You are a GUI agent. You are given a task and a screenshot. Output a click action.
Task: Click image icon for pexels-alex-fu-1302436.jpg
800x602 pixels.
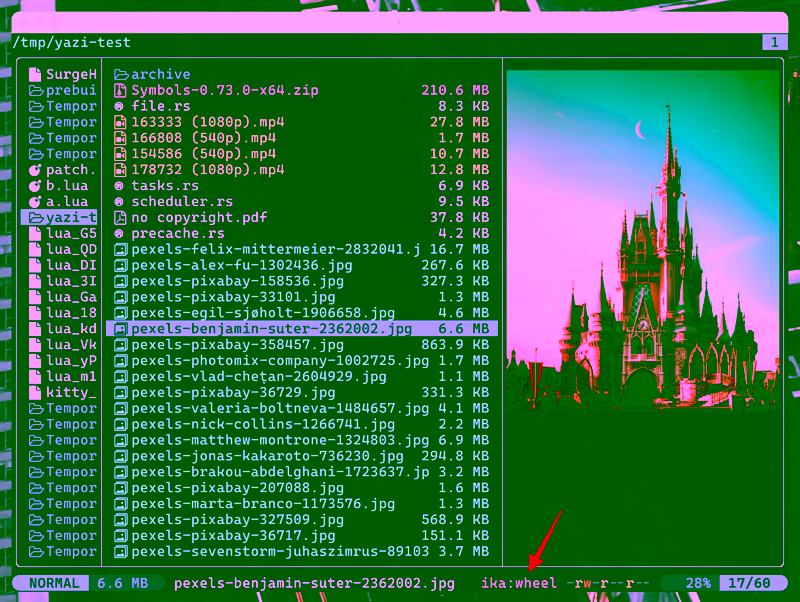coord(120,265)
